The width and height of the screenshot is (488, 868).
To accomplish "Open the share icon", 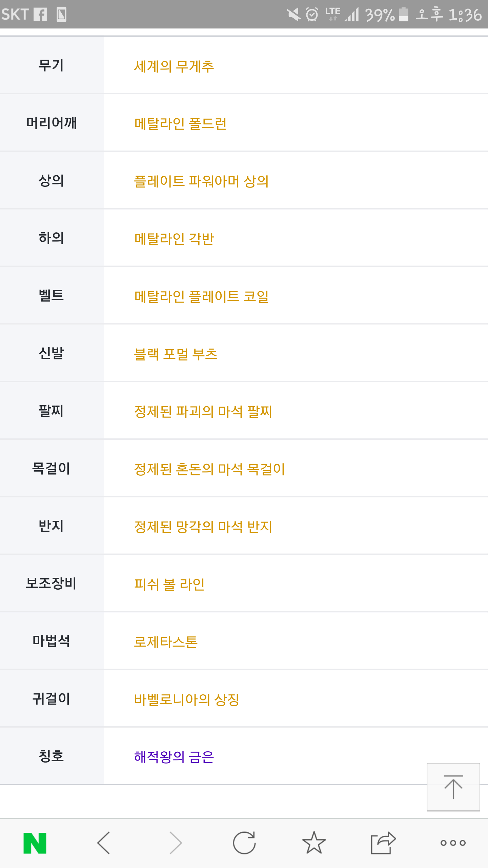I will (x=383, y=843).
